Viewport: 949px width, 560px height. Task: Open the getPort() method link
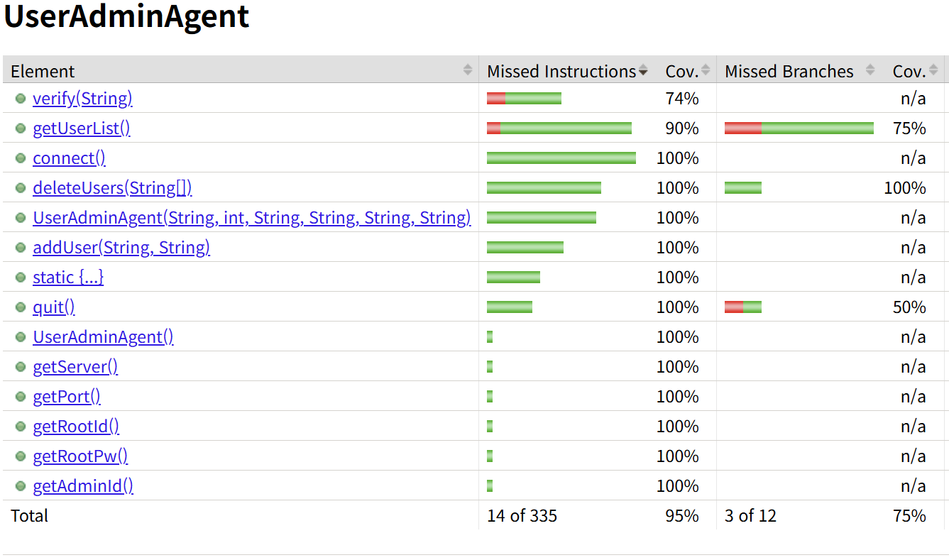[67, 397]
